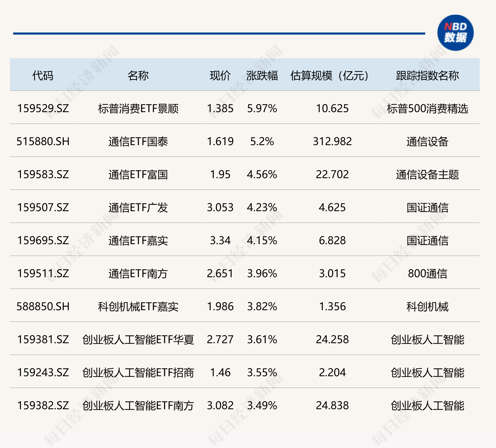Click the scale value 4.625
The height and width of the screenshot is (448, 496).
point(332,207)
